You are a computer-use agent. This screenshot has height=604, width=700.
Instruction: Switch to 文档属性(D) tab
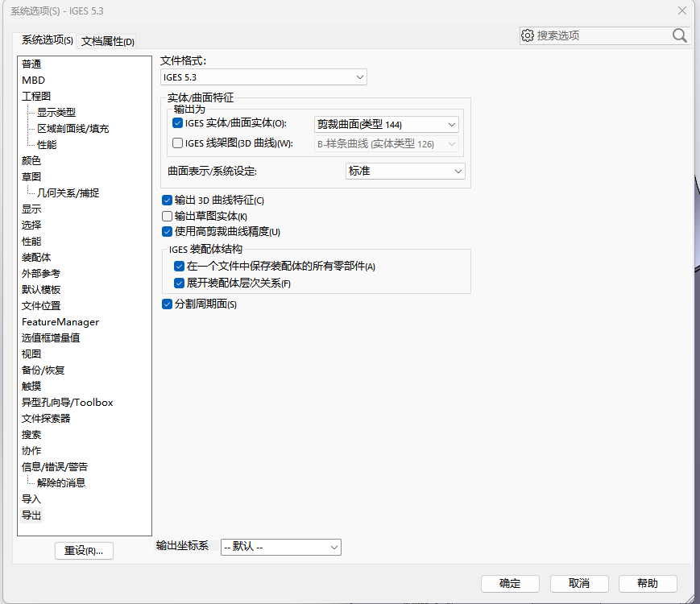pyautogui.click(x=108, y=42)
